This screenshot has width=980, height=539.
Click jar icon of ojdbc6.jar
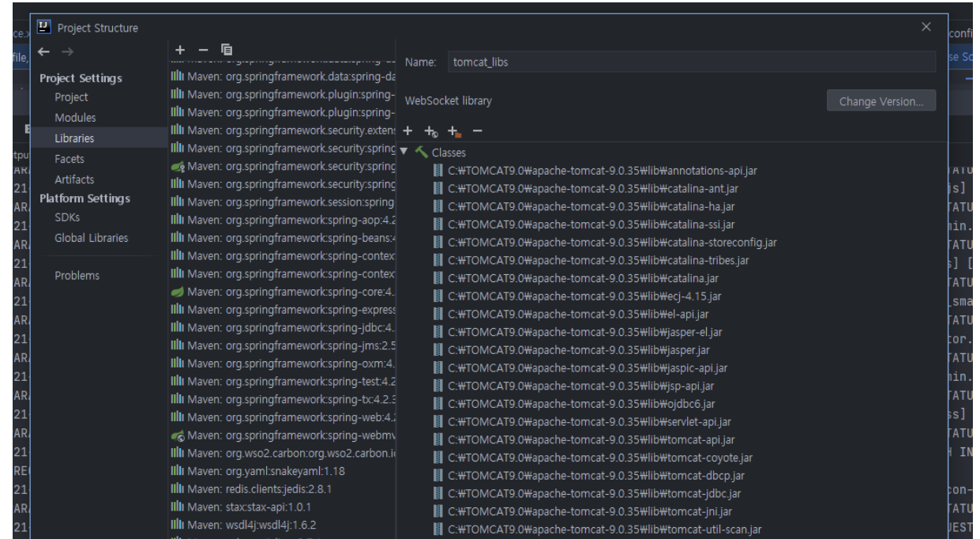tap(438, 404)
